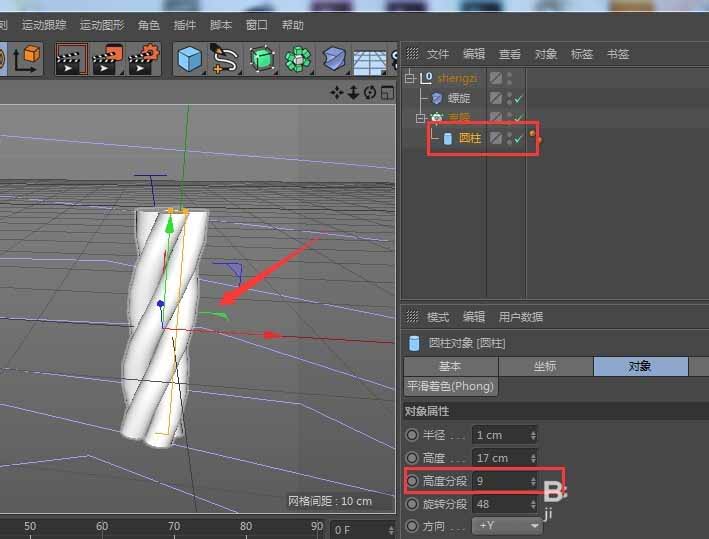Click the 高度分段 stepper arrows

point(533,481)
